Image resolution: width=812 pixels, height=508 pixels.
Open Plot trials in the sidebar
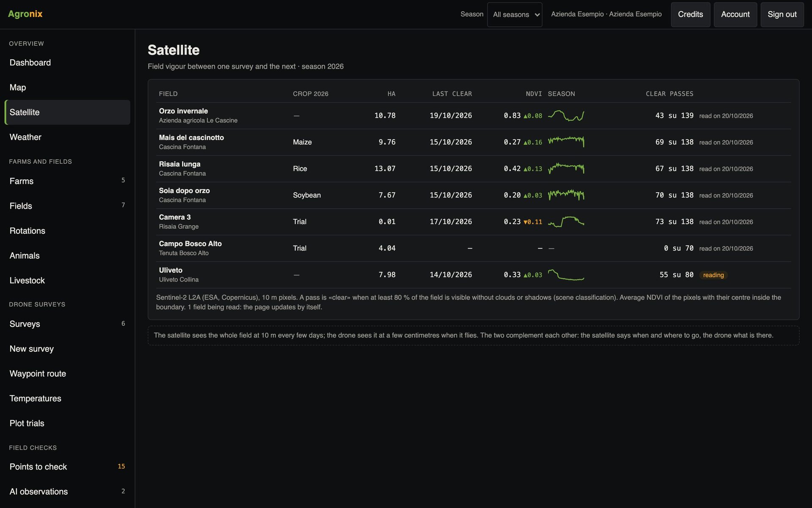pyautogui.click(x=67, y=423)
